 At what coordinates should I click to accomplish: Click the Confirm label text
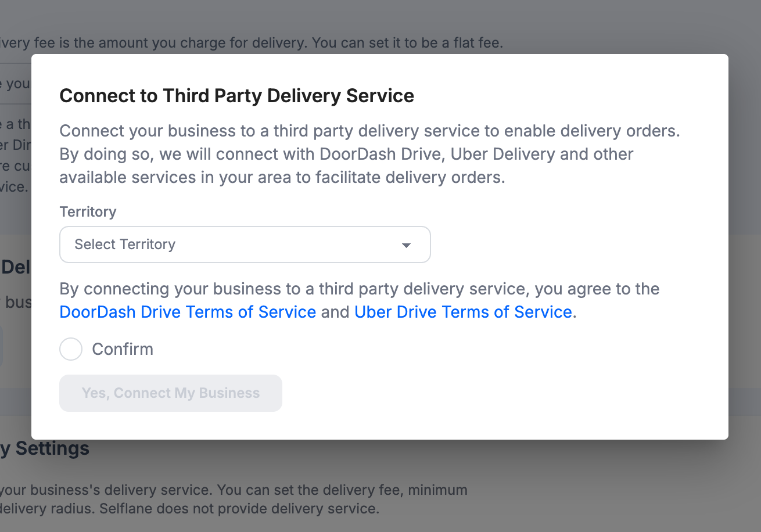pyautogui.click(x=123, y=348)
